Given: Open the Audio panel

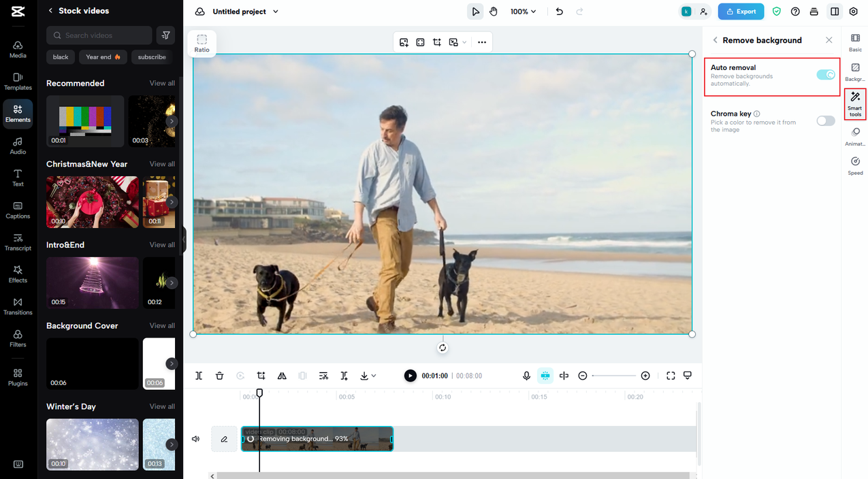Looking at the screenshot, I should [x=18, y=146].
